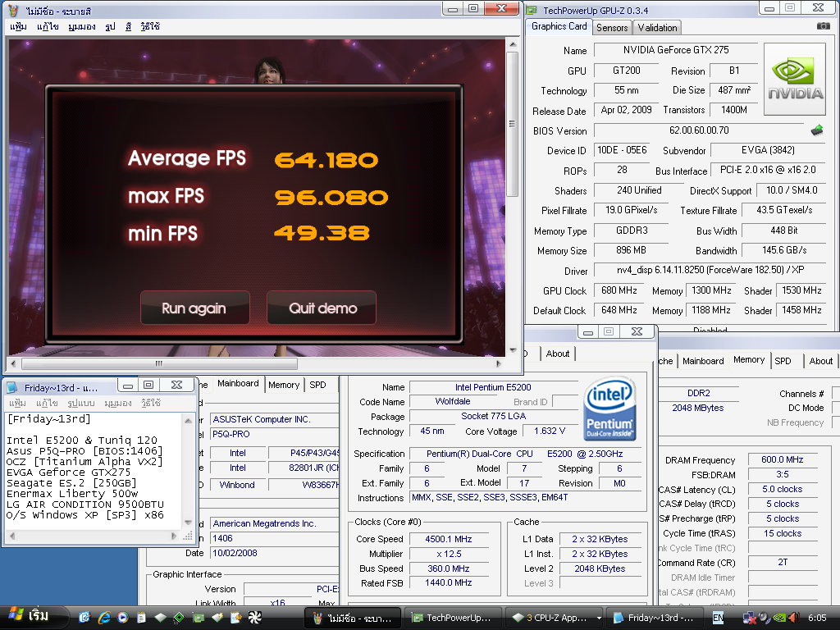Open the แก้ไข menu in Paint
This screenshot has height=630, width=840.
point(48,26)
